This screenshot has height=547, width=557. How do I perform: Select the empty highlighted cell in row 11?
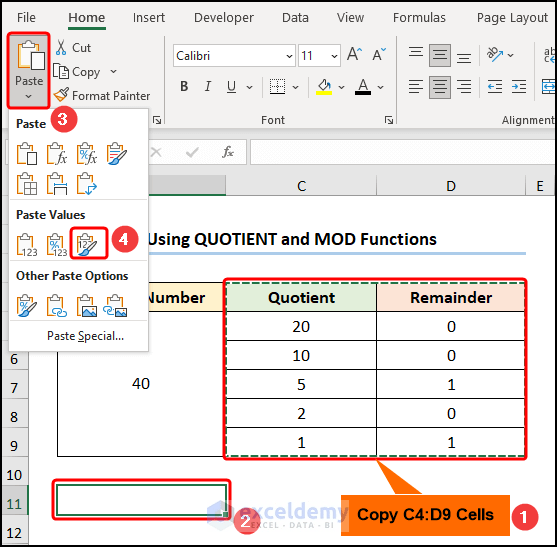[141, 500]
